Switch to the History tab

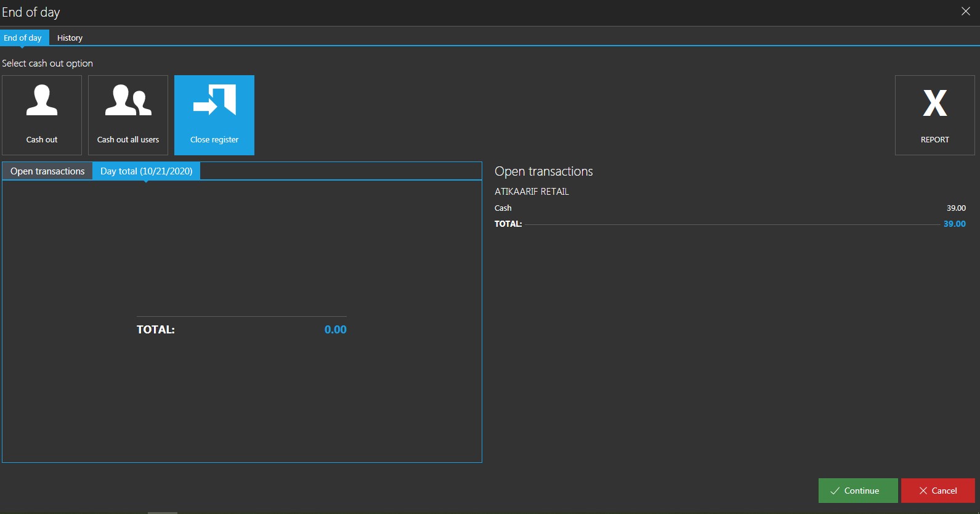pyautogui.click(x=70, y=38)
